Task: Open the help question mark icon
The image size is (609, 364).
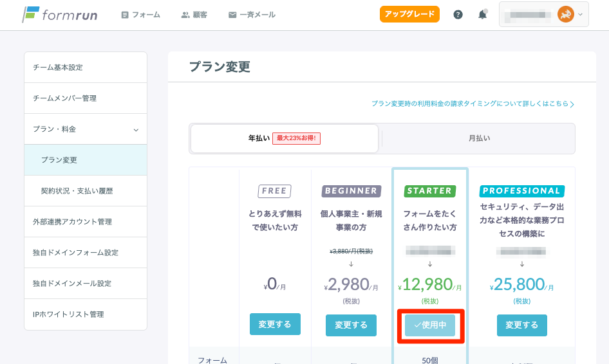Action: click(x=458, y=14)
